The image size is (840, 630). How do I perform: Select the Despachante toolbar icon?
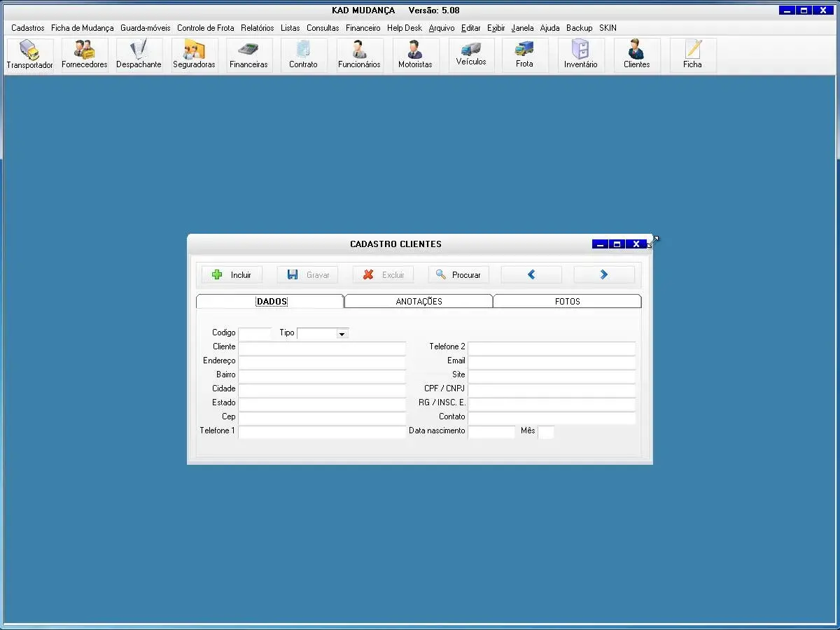pyautogui.click(x=139, y=55)
